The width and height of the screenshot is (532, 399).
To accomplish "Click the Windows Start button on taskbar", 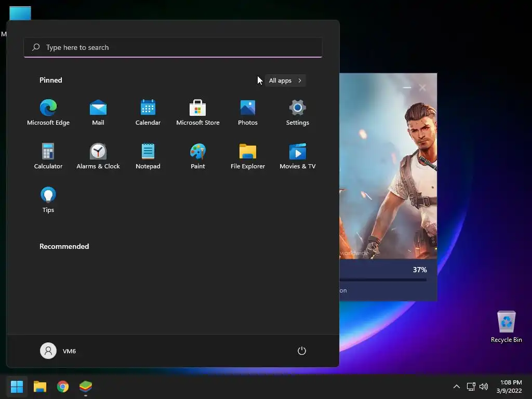I will (17, 387).
